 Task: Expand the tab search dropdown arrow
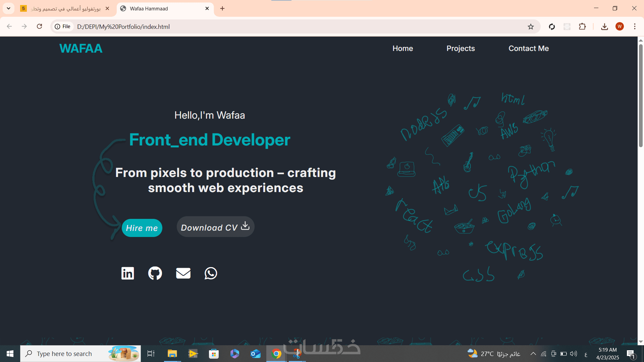click(x=9, y=8)
